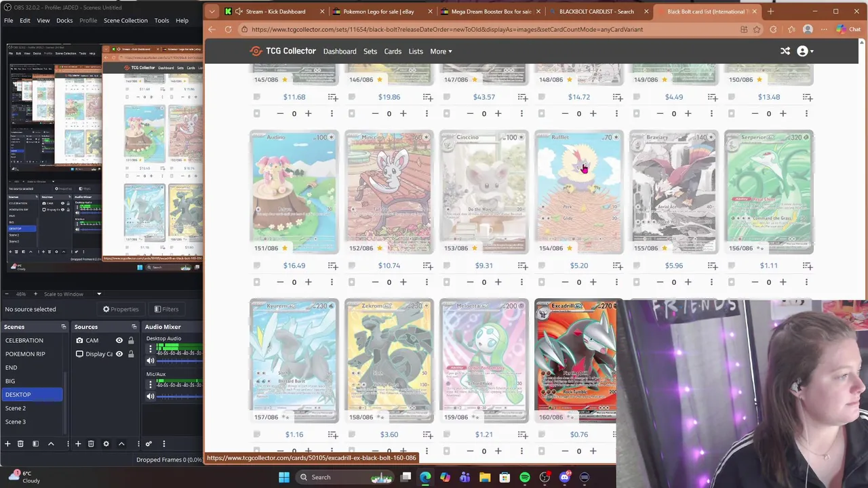This screenshot has height=488, width=868.
Task: Mute the Desktop Audio speaker icon
Action: [x=151, y=361]
